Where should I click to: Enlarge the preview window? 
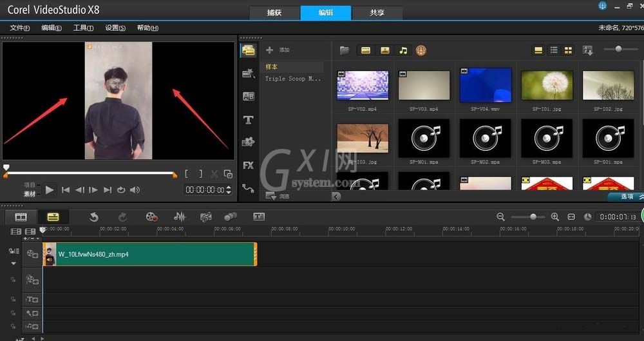pyautogui.click(x=228, y=174)
